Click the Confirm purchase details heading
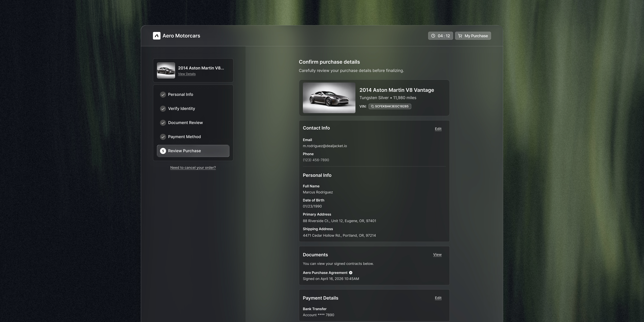The width and height of the screenshot is (644, 322). tap(329, 62)
